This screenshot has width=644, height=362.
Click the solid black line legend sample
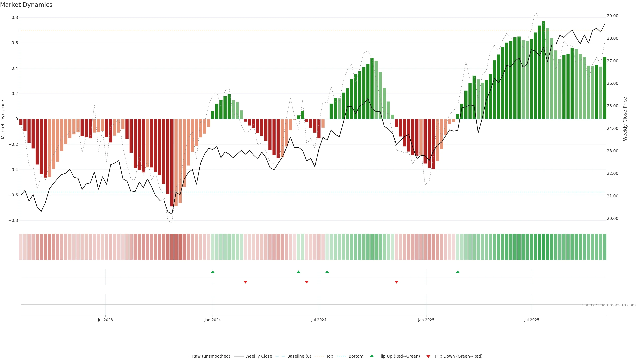click(238, 356)
